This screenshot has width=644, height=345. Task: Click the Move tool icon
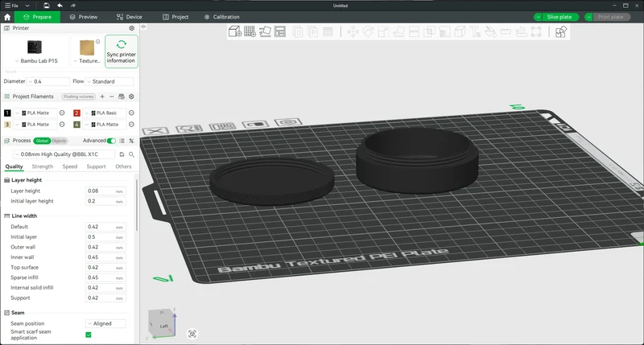[x=353, y=31]
